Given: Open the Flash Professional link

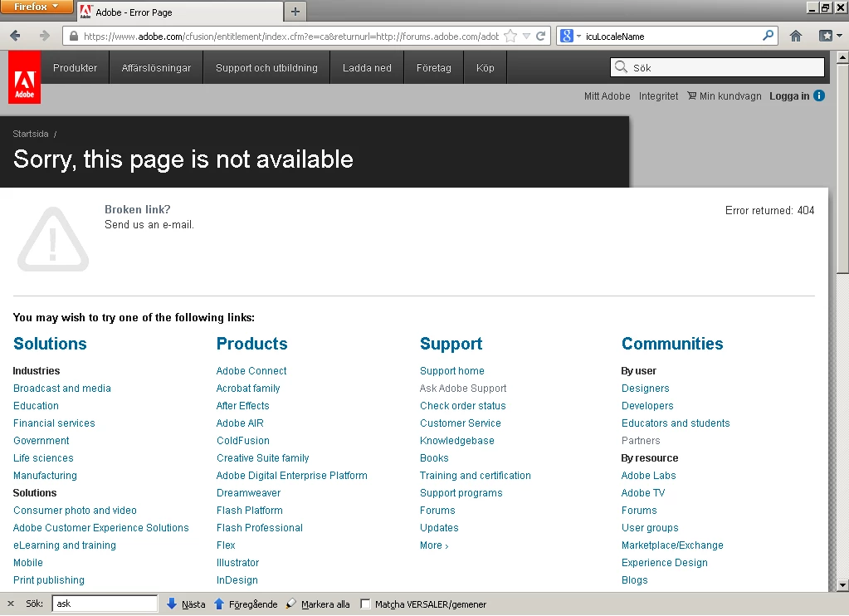Looking at the screenshot, I should (x=260, y=528).
